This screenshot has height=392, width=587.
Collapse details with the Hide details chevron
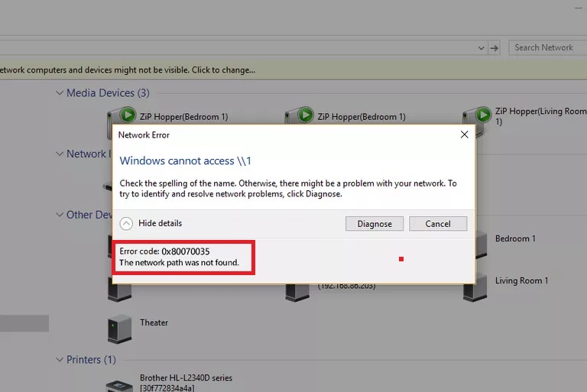126,224
